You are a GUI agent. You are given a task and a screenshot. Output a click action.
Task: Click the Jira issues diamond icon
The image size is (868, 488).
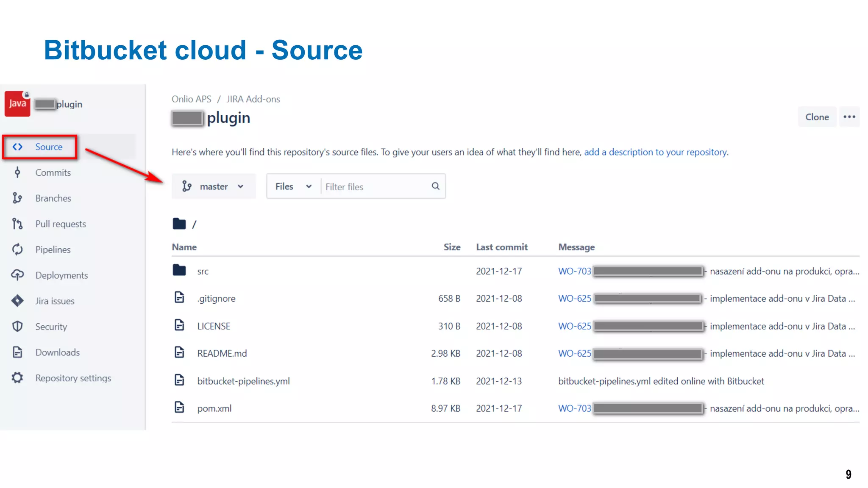[x=17, y=301]
